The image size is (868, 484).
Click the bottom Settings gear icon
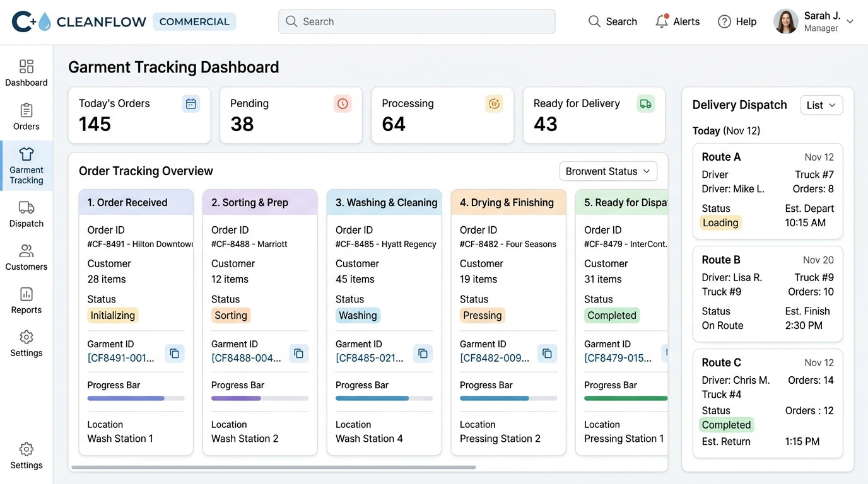[x=26, y=449]
